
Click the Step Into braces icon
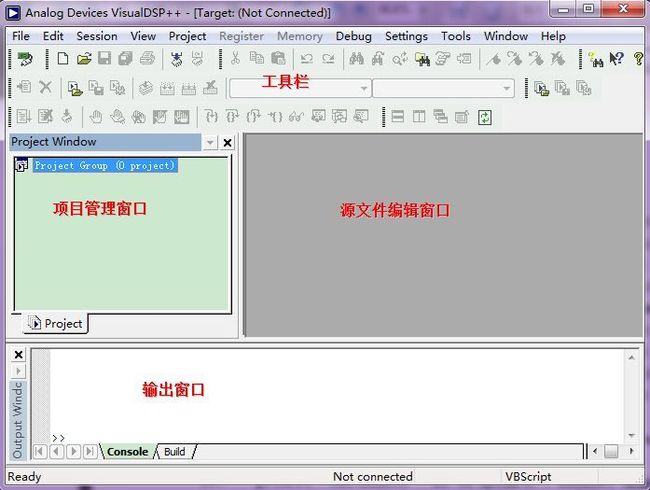point(211,117)
